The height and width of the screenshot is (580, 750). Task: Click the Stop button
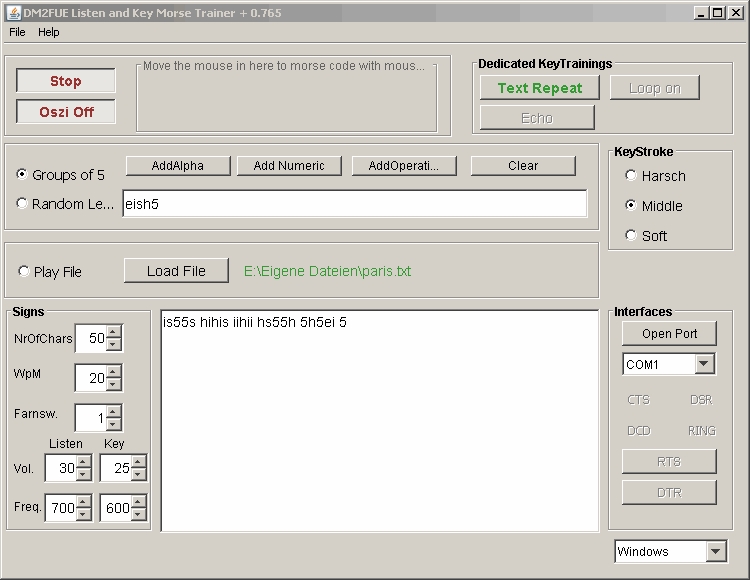point(66,81)
